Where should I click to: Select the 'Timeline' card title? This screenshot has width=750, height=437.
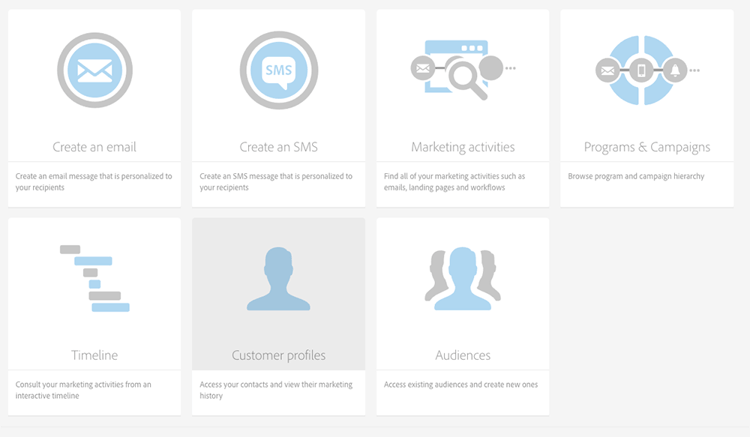coord(94,355)
